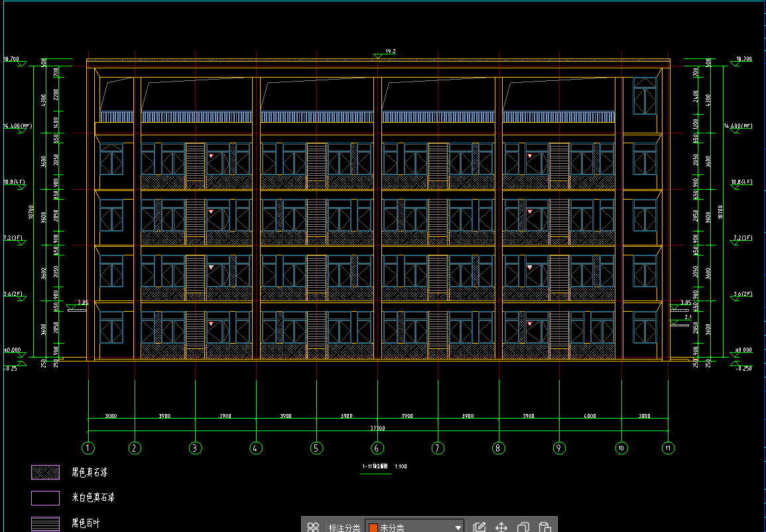Select the 黑色百叶 striped legend box
Viewport: 766px width, 532px height.
tap(46, 523)
